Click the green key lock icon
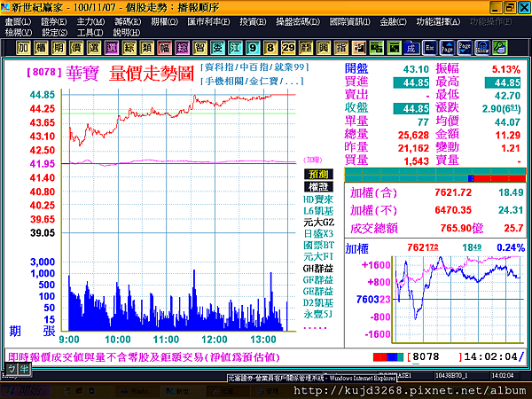This screenshot has width=532, height=399. (x=500, y=48)
